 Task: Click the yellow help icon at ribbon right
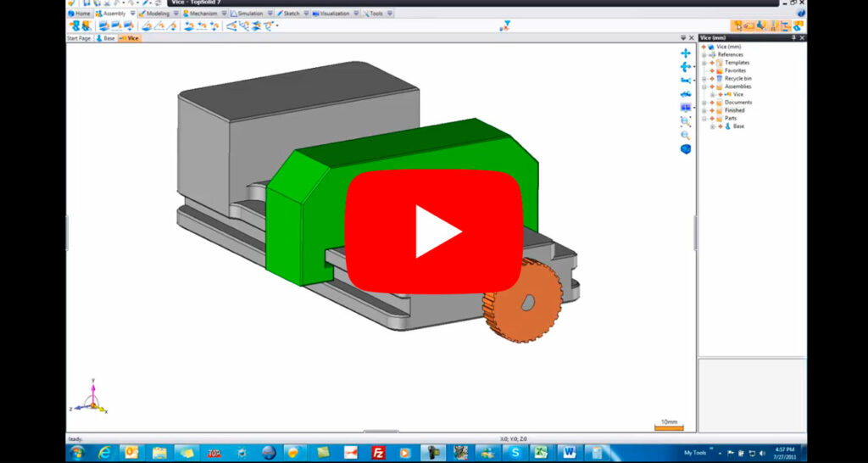[801, 13]
